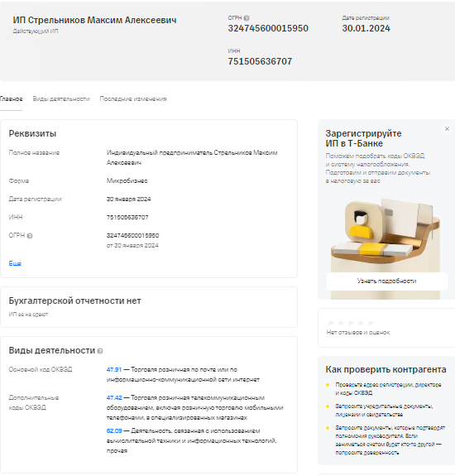455x476 pixels.
Task: Click ОГРН value in Реквизиты card
Action: (132, 236)
